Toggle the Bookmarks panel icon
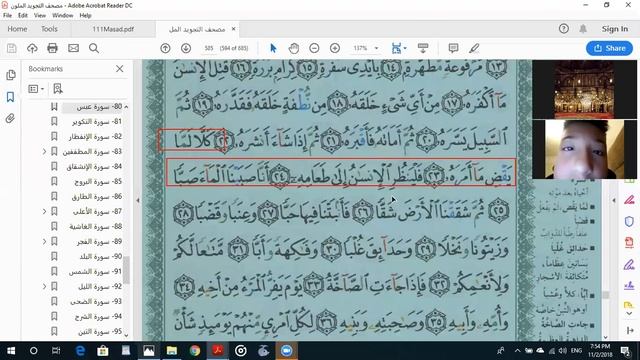 click(x=11, y=97)
